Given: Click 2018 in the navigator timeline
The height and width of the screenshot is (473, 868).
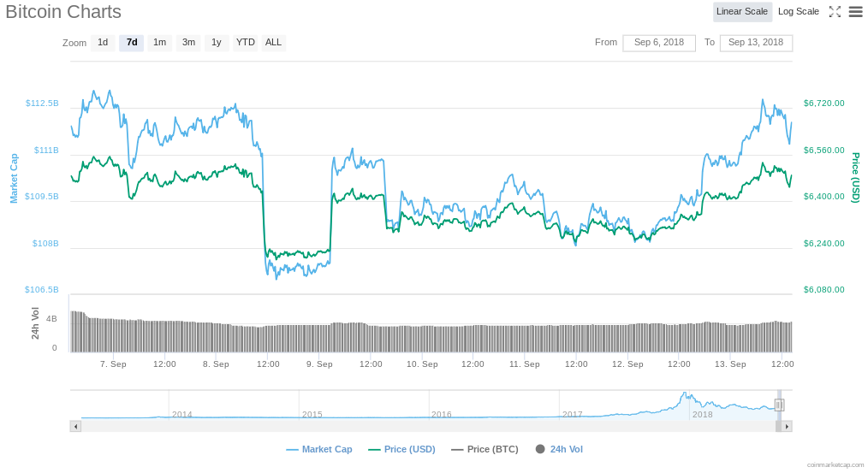Looking at the screenshot, I should pyautogui.click(x=703, y=414).
